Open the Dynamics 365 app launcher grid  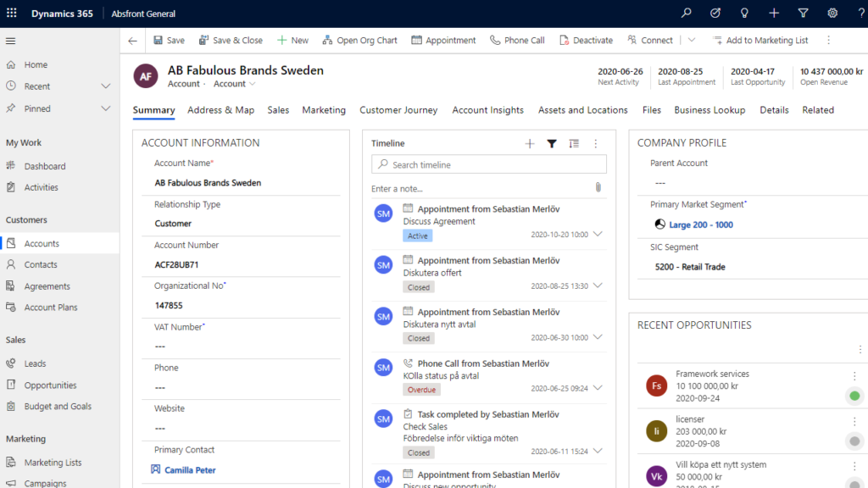point(12,14)
